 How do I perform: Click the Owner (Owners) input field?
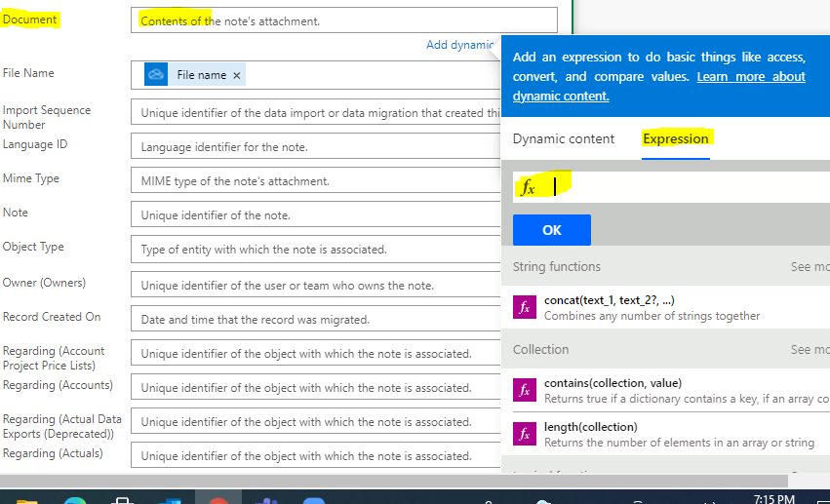pyautogui.click(x=315, y=285)
